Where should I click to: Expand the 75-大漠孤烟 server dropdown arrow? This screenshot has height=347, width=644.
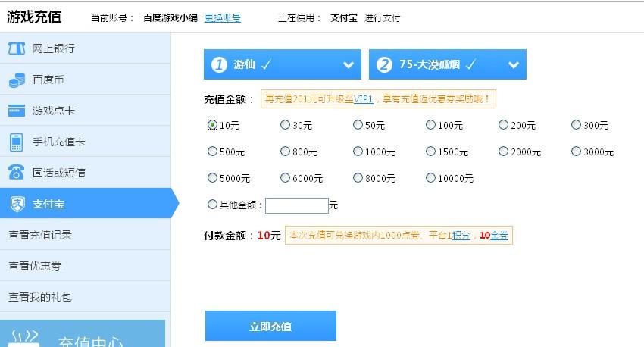click(514, 64)
